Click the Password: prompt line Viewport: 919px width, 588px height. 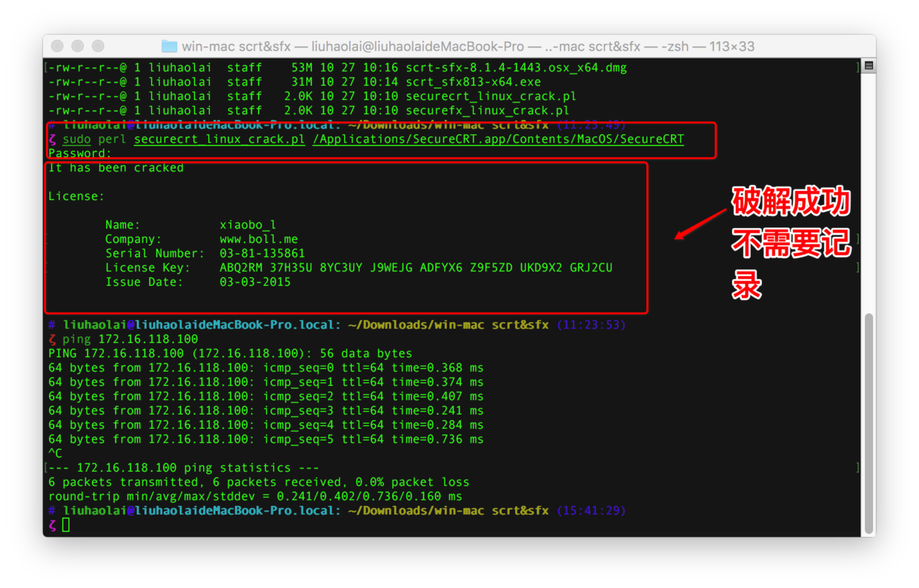[x=80, y=153]
